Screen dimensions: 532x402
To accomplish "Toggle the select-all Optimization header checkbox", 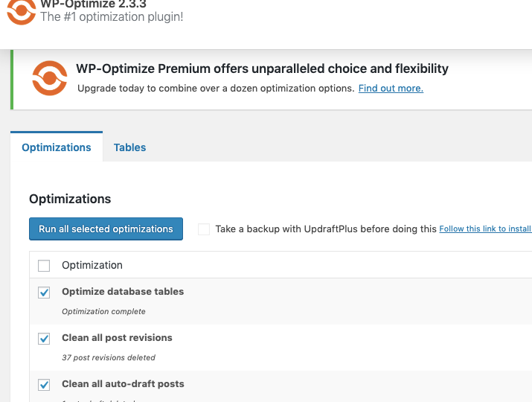I will (44, 266).
